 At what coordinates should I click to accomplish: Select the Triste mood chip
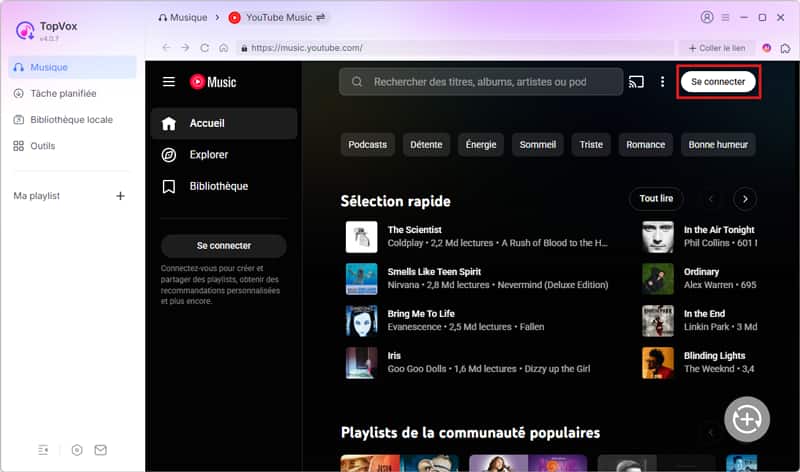[x=591, y=145]
